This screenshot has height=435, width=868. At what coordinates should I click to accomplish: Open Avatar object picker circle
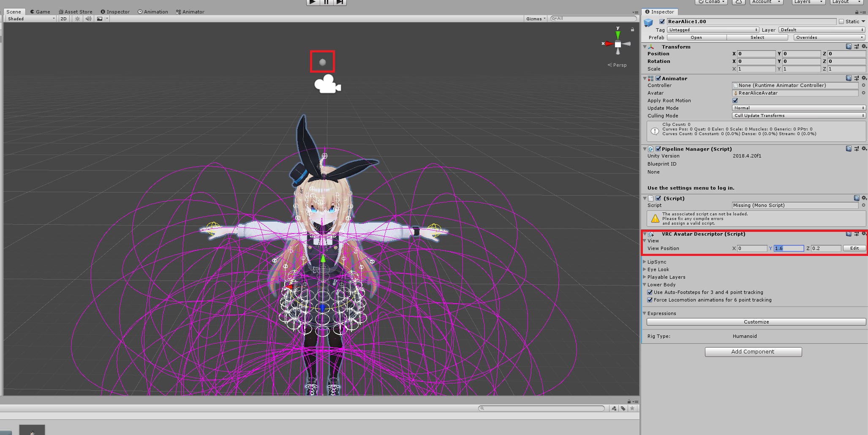click(863, 93)
